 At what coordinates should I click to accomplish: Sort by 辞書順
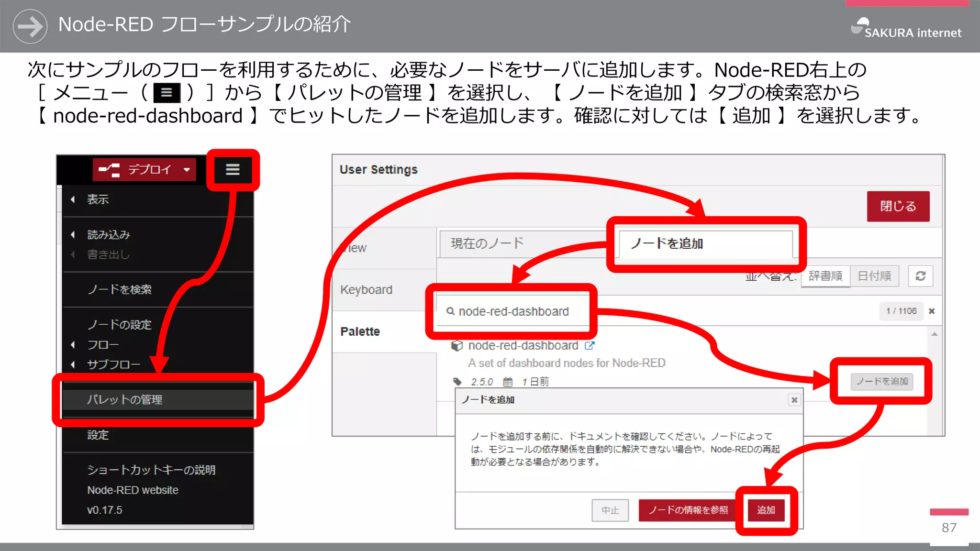[x=825, y=276]
